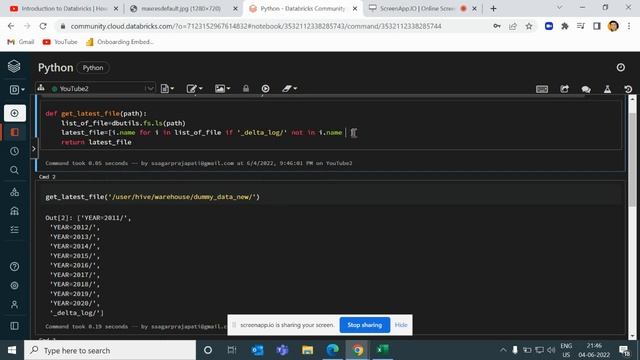Switch to Introduction to Databricks tab
Image resolution: width=640 pixels, height=360 pixels.
pos(64,8)
